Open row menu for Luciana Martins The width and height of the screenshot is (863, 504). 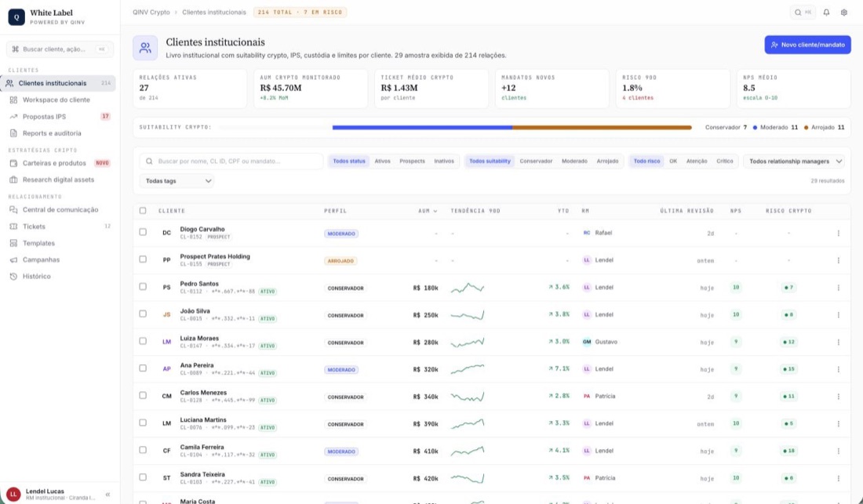pyautogui.click(x=838, y=424)
